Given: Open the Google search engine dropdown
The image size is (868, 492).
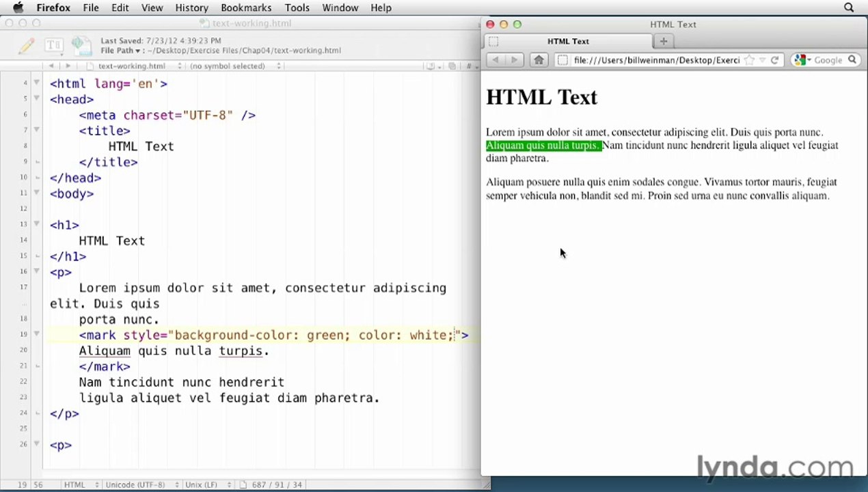Looking at the screenshot, I should [x=802, y=60].
